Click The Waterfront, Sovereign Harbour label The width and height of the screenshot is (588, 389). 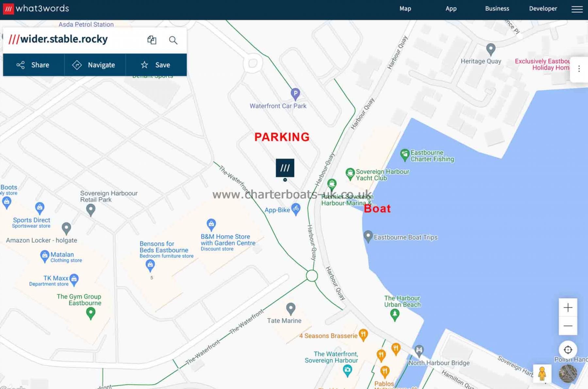click(331, 357)
